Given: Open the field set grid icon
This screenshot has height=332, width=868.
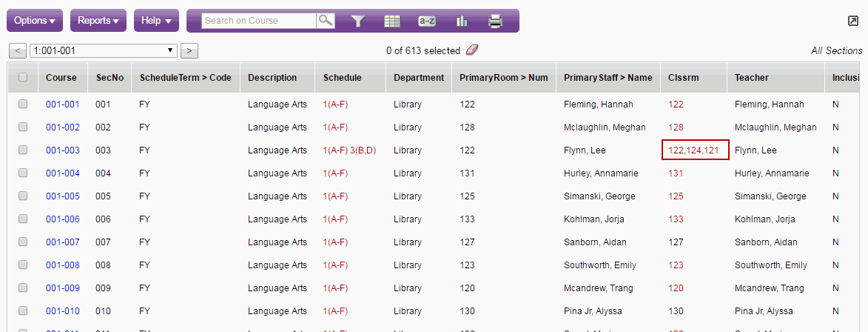Looking at the screenshot, I should click(x=392, y=21).
